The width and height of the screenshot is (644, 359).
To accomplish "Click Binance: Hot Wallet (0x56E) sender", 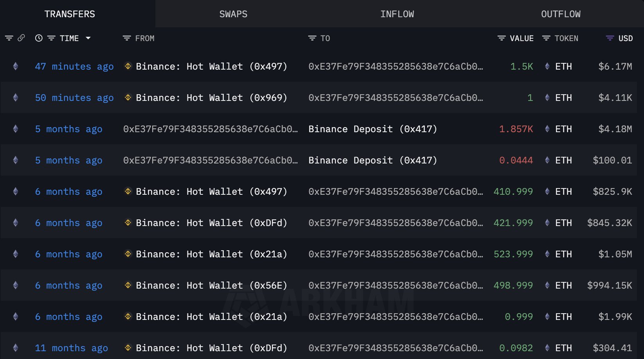I will point(211,285).
